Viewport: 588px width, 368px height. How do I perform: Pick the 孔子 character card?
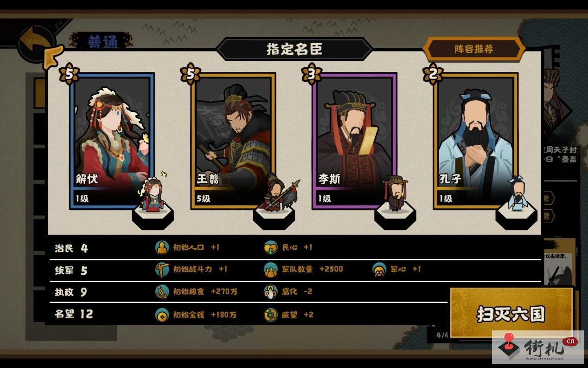click(476, 141)
